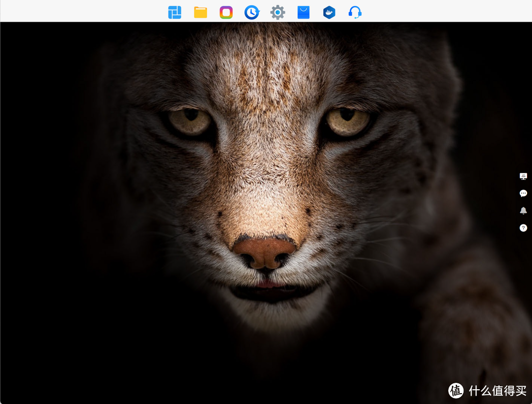Open the speech bubble messages panel
The image size is (532, 404).
523,193
